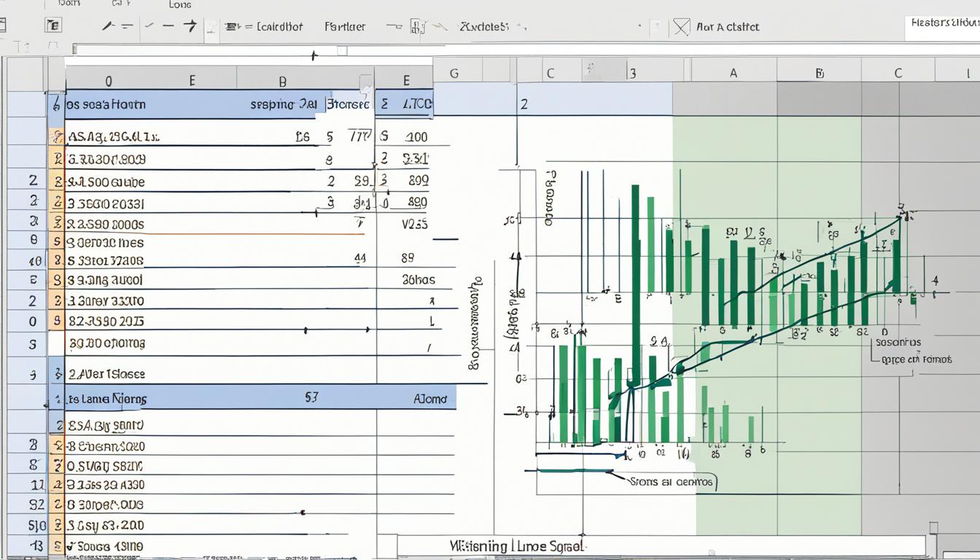Open the 'Fartlaer' toolbar dropdown
The width and height of the screenshot is (980, 560).
point(345,27)
